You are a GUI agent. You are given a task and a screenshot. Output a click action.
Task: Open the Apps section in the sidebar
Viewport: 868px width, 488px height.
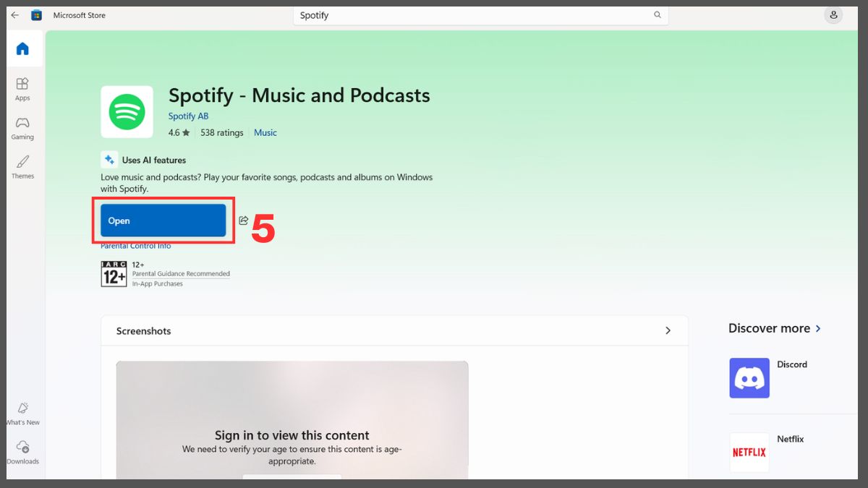coord(22,89)
